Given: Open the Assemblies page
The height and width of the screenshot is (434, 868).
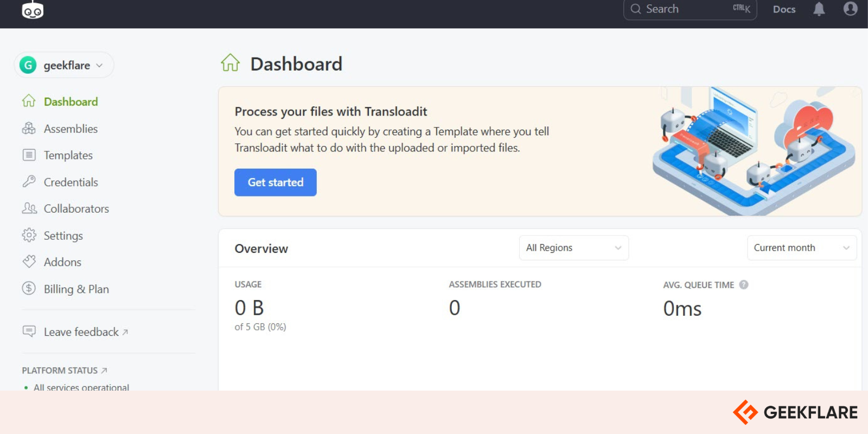Looking at the screenshot, I should (x=71, y=129).
